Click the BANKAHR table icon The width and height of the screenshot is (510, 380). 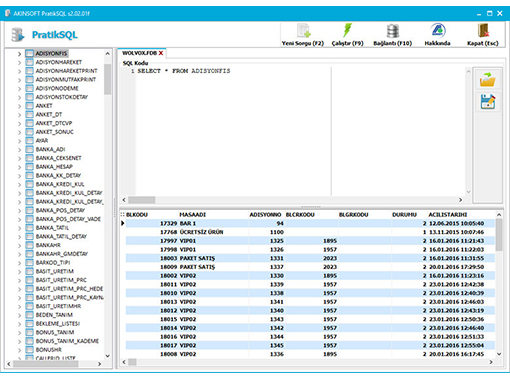(x=30, y=245)
